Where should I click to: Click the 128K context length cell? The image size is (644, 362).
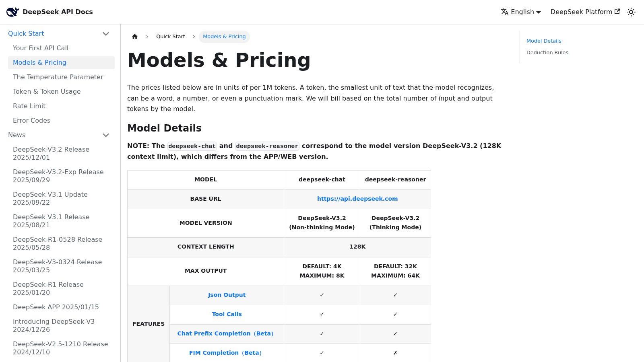point(357,247)
